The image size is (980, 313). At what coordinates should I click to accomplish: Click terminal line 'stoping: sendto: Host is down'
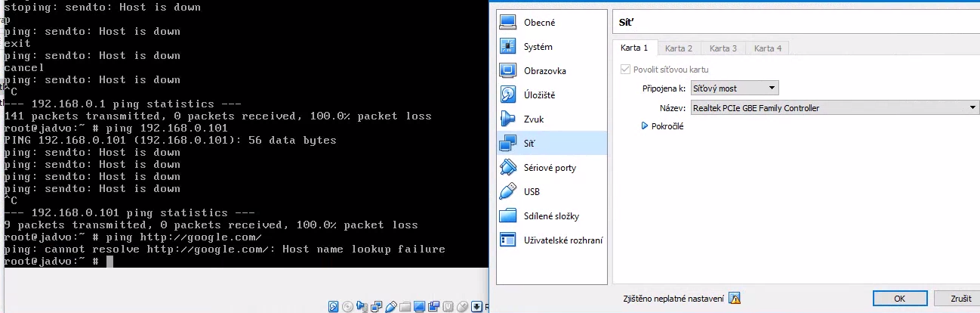pos(102,7)
